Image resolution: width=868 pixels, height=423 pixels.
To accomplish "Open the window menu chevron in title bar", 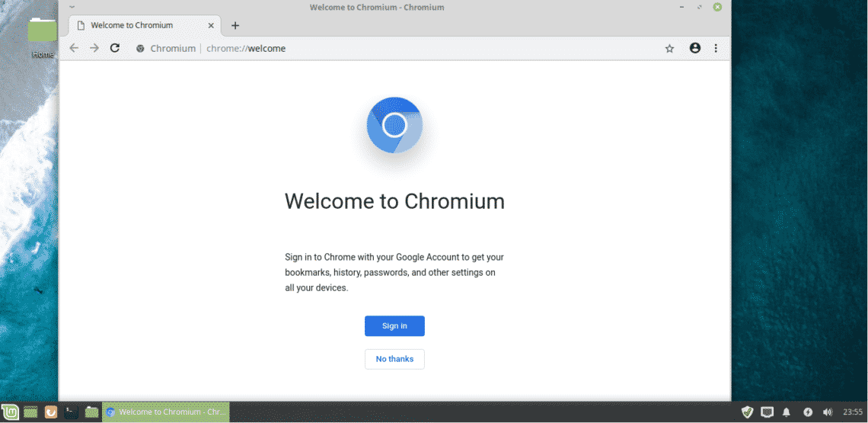I will pos(72,7).
